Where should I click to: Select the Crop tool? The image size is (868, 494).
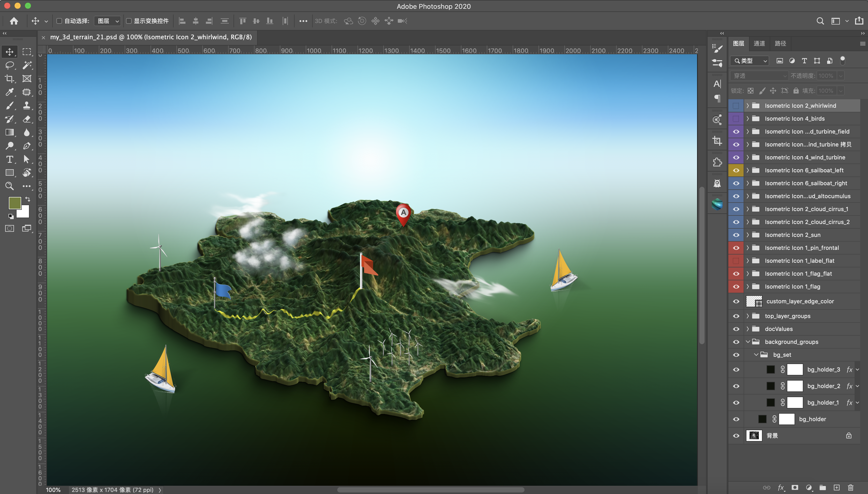10,79
